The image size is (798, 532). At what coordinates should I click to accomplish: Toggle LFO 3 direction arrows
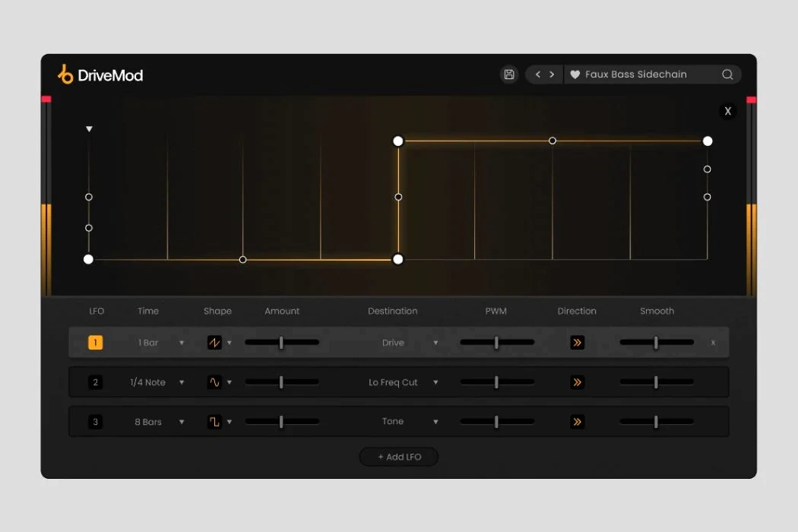pyautogui.click(x=577, y=422)
